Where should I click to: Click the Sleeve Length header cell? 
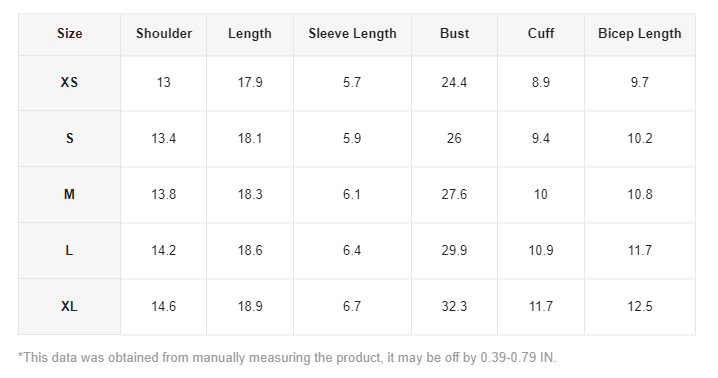pos(352,34)
